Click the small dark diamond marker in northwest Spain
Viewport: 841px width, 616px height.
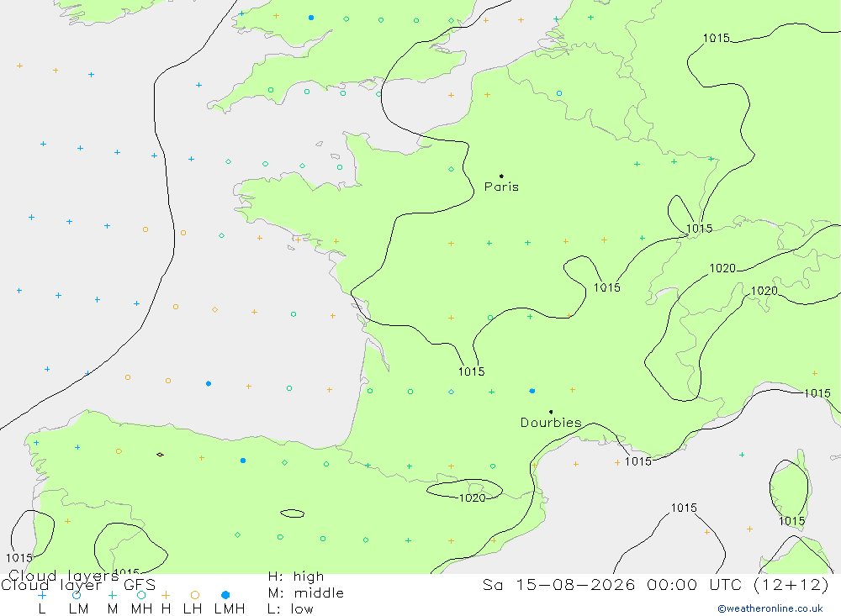click(x=160, y=455)
